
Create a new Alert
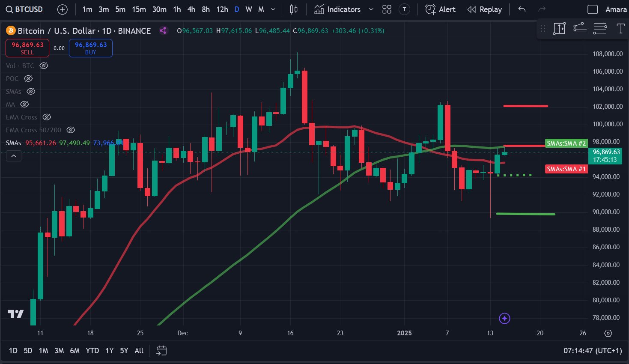[440, 9]
